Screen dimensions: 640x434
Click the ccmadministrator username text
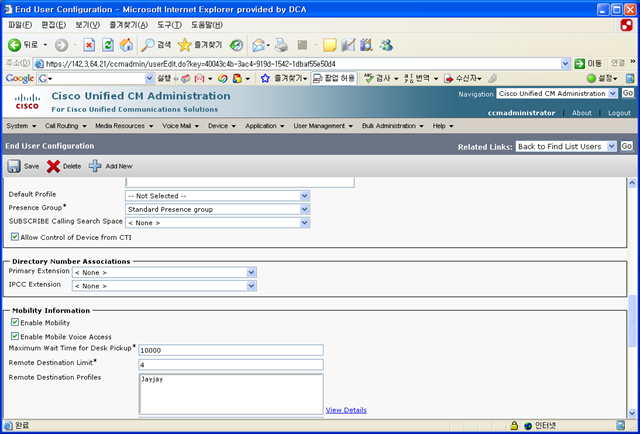(521, 113)
